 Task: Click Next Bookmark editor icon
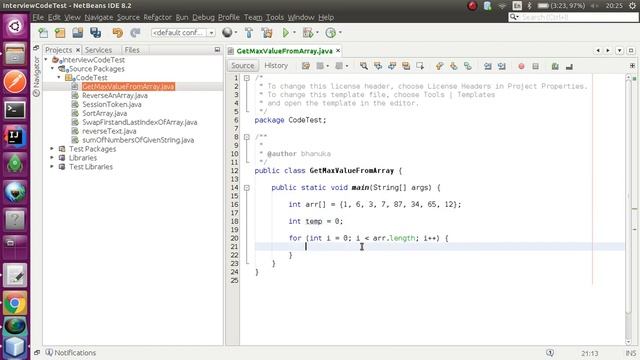[453, 66]
